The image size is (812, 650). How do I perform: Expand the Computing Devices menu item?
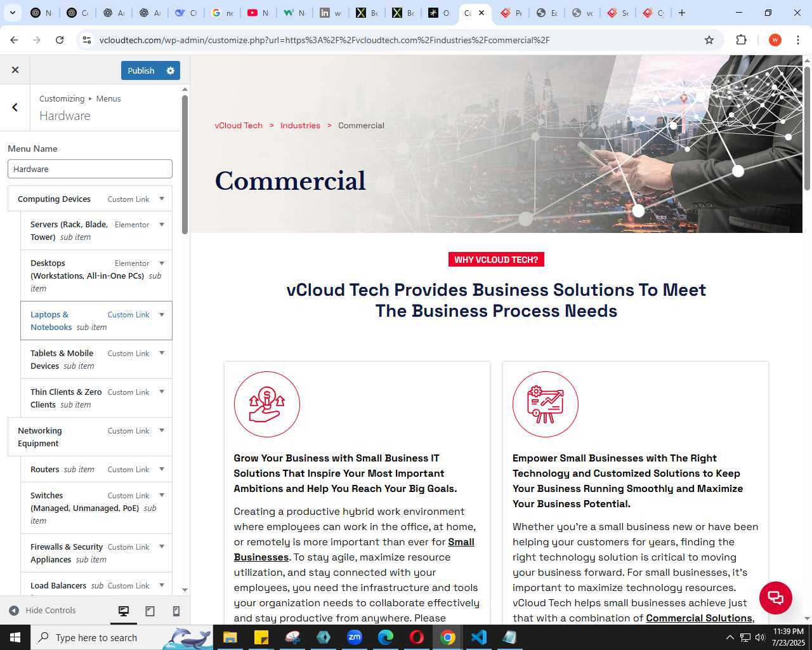pos(162,199)
